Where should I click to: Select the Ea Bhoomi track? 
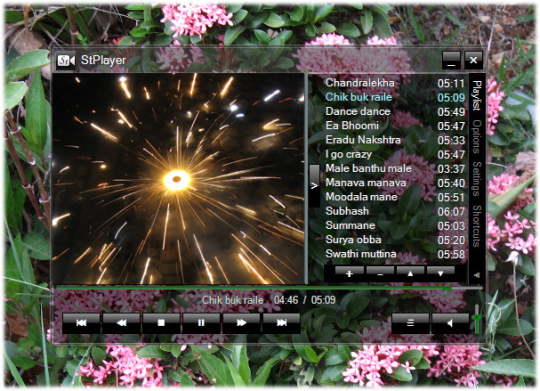click(x=395, y=125)
